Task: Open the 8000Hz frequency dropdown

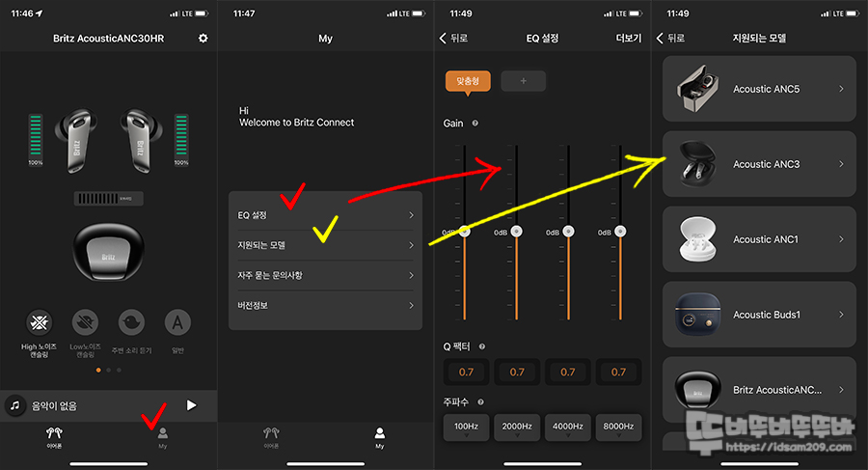Action: coord(619,428)
